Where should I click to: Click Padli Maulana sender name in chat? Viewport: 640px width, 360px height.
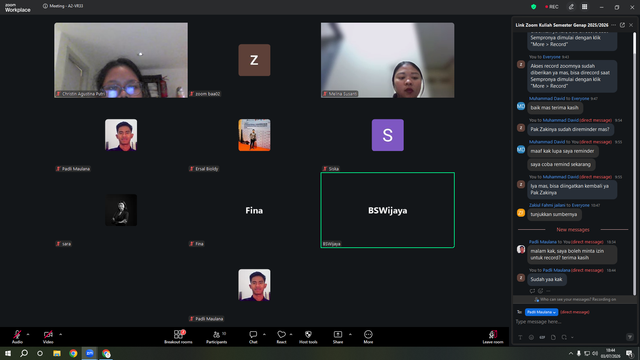[x=542, y=242]
